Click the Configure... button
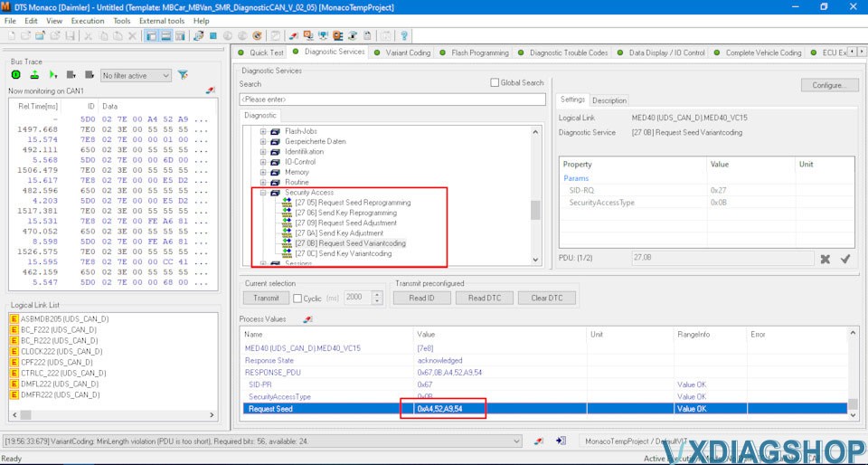The image size is (868, 465). tap(830, 85)
